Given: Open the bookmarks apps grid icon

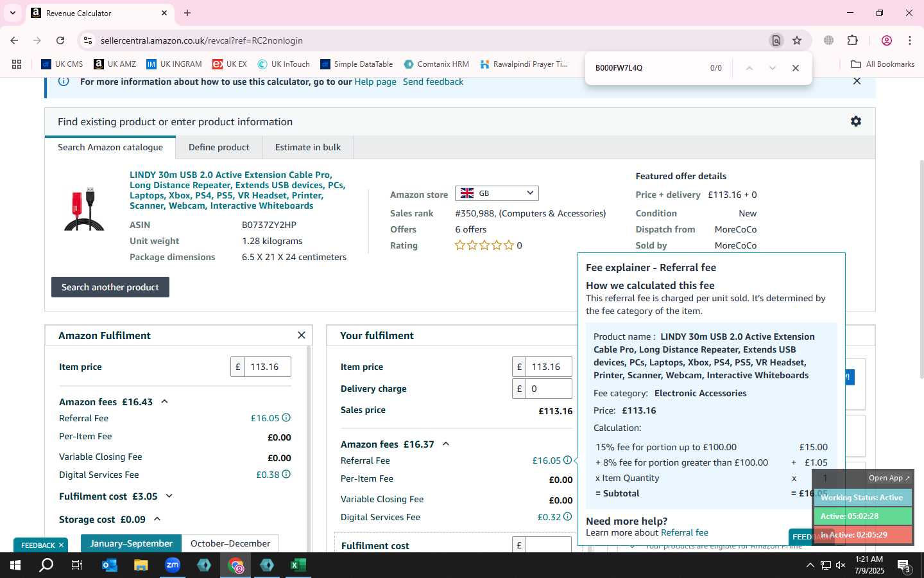Looking at the screenshot, I should 17,64.
